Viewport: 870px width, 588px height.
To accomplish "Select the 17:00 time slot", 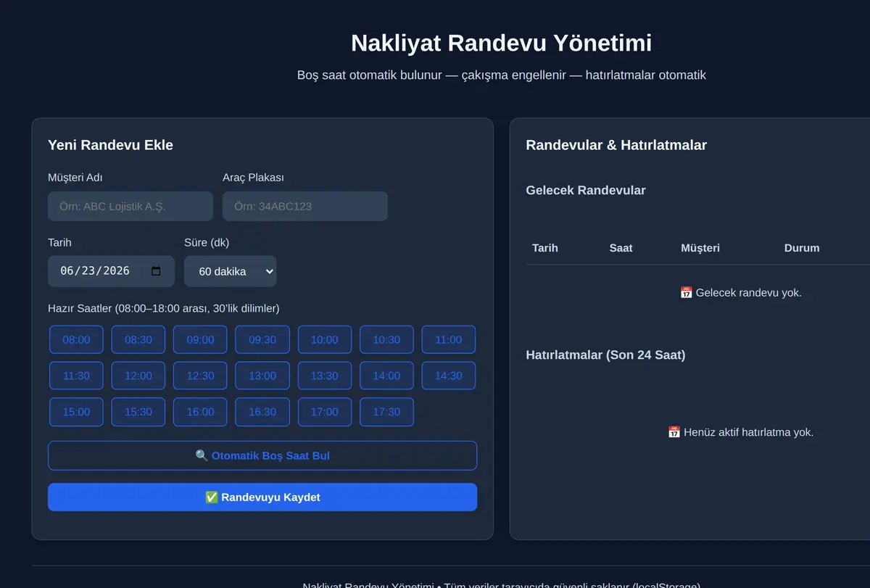I will pos(325,412).
